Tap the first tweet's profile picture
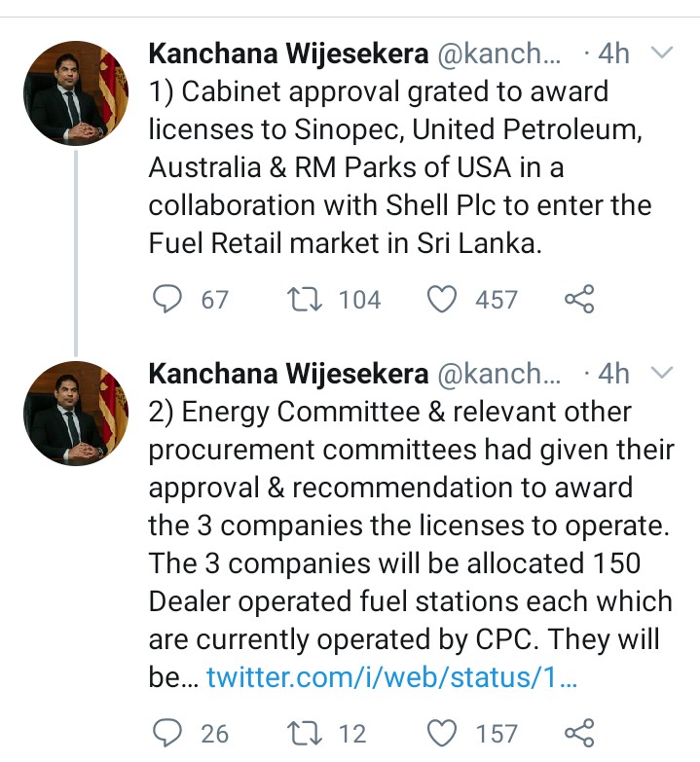 [76, 93]
